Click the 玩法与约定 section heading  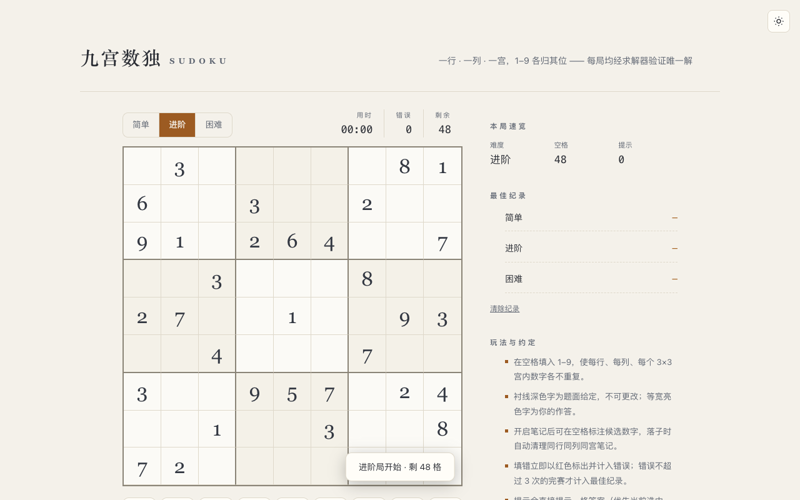pyautogui.click(x=513, y=342)
